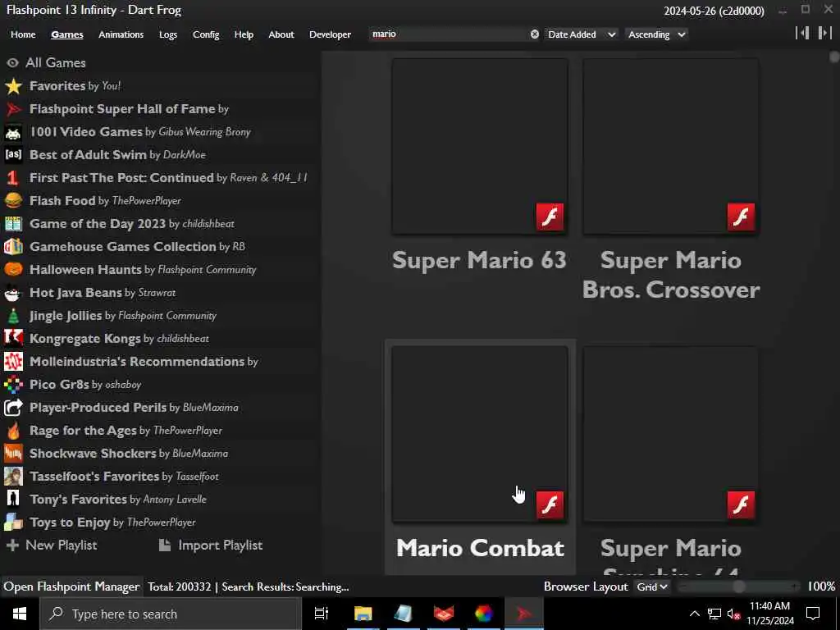The width and height of the screenshot is (840, 630).
Task: Click the Flash badge on Super Mario Bros. Crossover
Action: 741,217
